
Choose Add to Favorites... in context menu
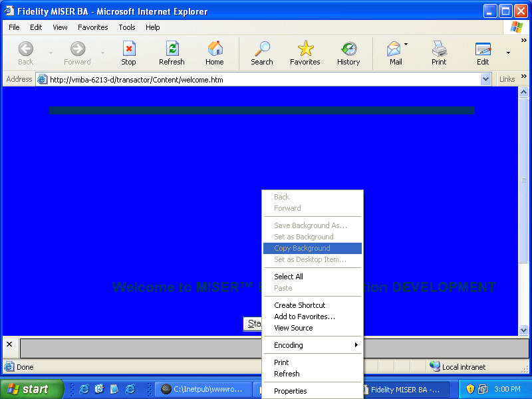pos(313,317)
